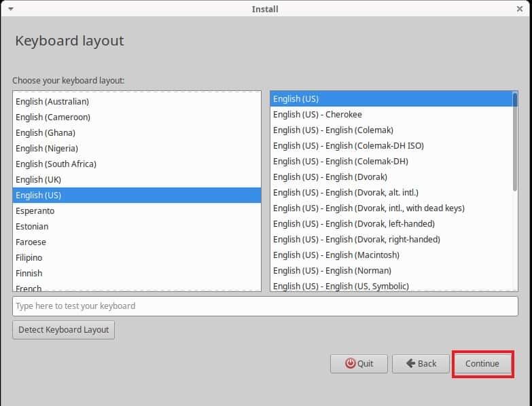Select Esperanto keyboard language
The width and height of the screenshot is (532, 406).
(137, 210)
